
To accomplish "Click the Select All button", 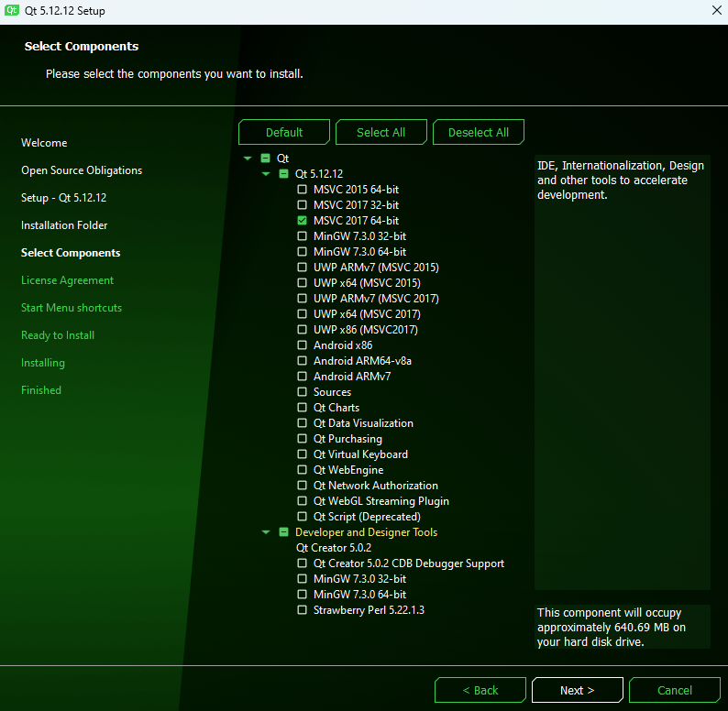I will point(381,132).
